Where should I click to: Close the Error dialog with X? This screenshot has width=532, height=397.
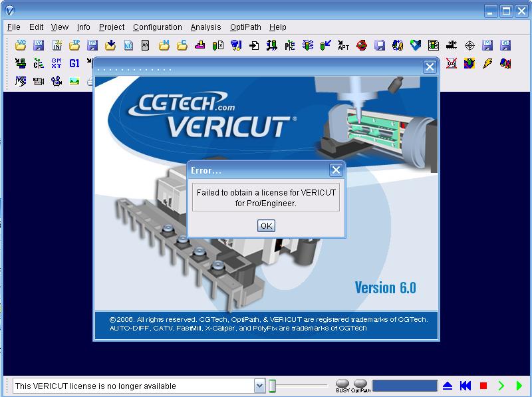(336, 170)
